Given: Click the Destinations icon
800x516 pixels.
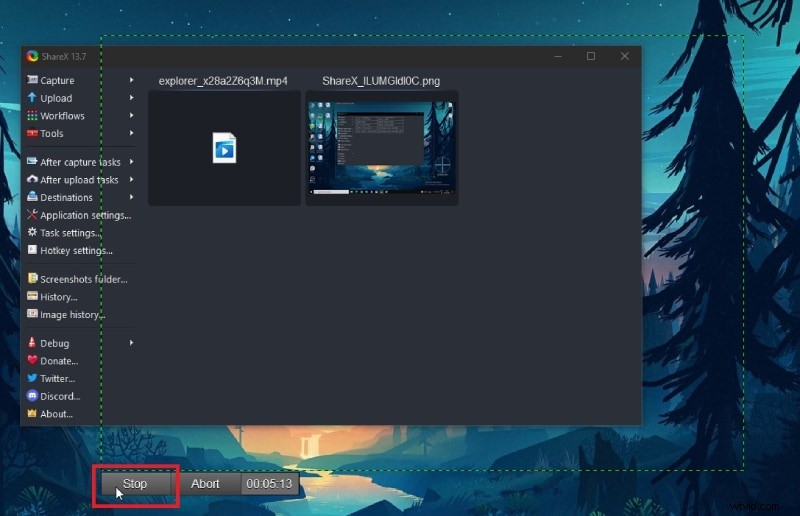Looking at the screenshot, I should (32, 196).
